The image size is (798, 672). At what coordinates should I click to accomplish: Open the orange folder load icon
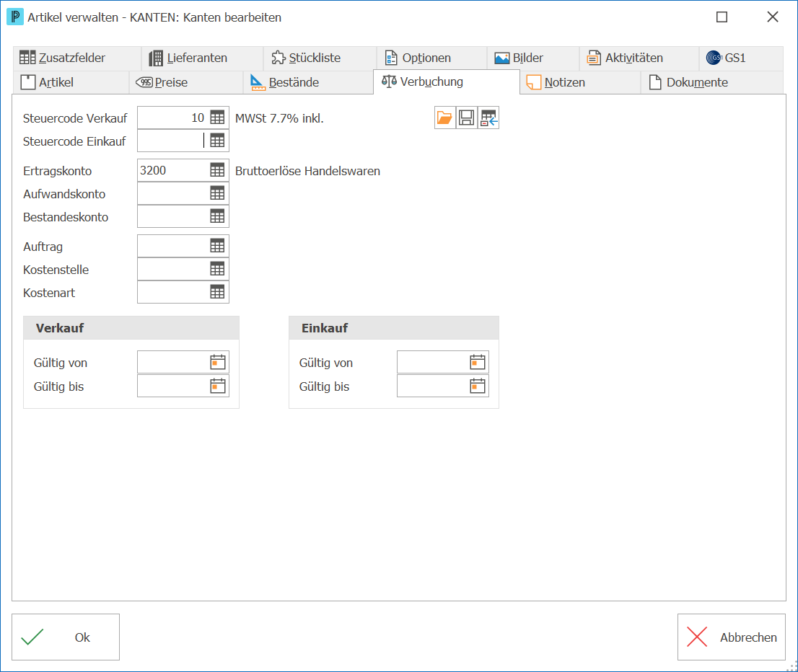pyautogui.click(x=444, y=118)
